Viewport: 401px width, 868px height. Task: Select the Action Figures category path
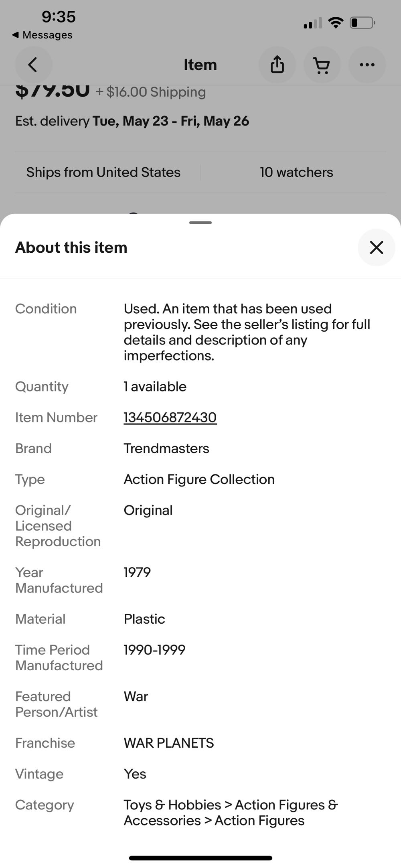(230, 812)
